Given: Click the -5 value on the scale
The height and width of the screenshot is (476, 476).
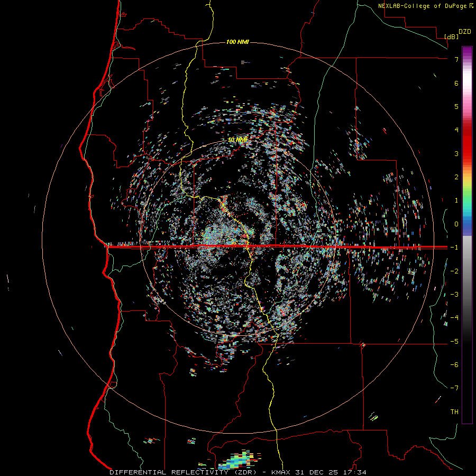Looking at the screenshot, I should 454,342.
